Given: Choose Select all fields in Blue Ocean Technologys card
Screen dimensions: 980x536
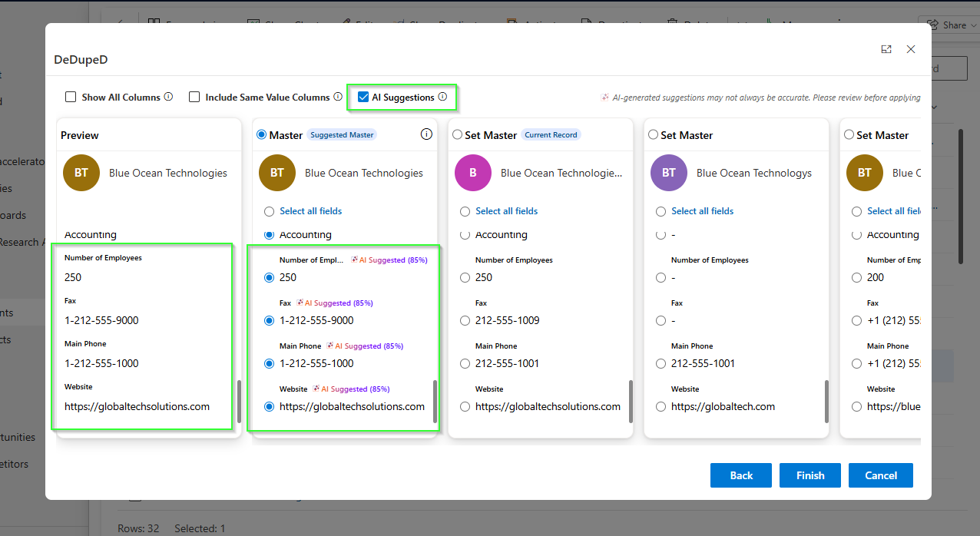Looking at the screenshot, I should click(x=661, y=211).
